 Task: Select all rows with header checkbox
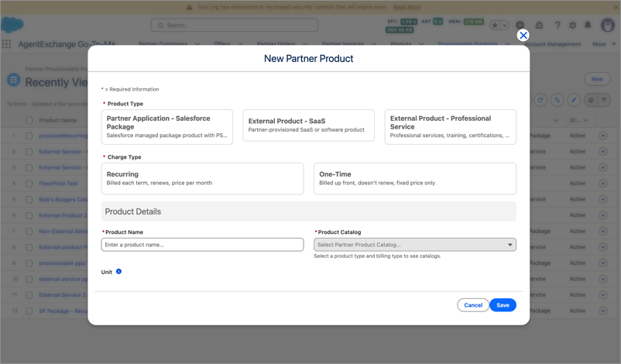point(29,120)
